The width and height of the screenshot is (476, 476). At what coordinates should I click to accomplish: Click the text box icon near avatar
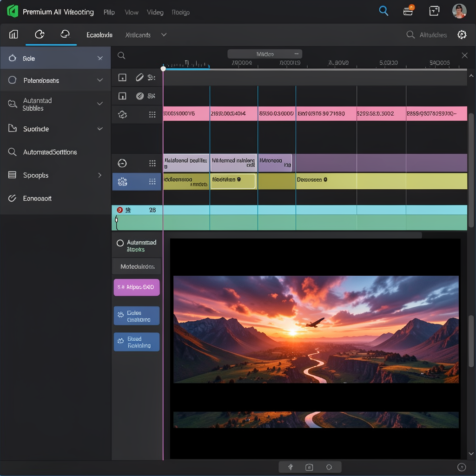pos(434,11)
